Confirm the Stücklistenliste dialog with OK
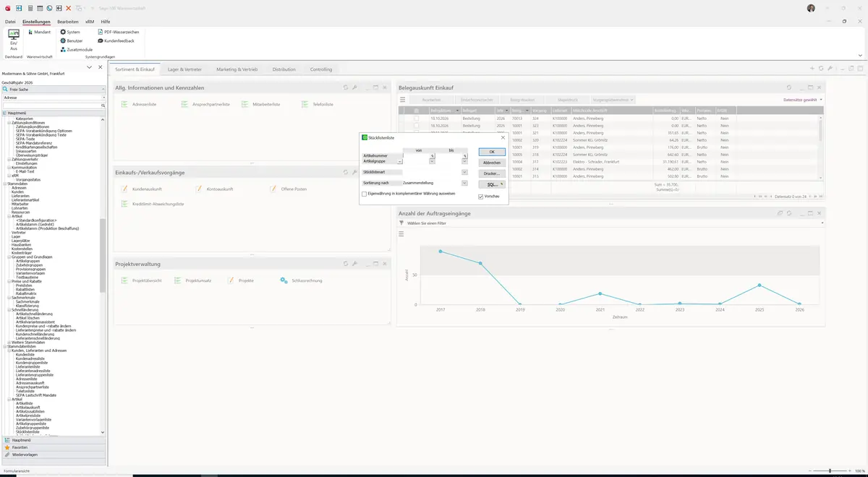The height and width of the screenshot is (477, 868). coord(492,152)
